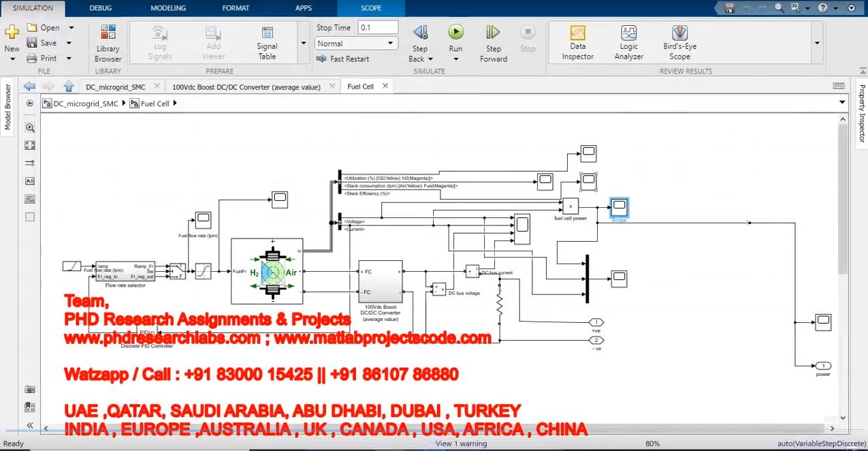Expand the Review Results gallery arrow

[x=816, y=43]
